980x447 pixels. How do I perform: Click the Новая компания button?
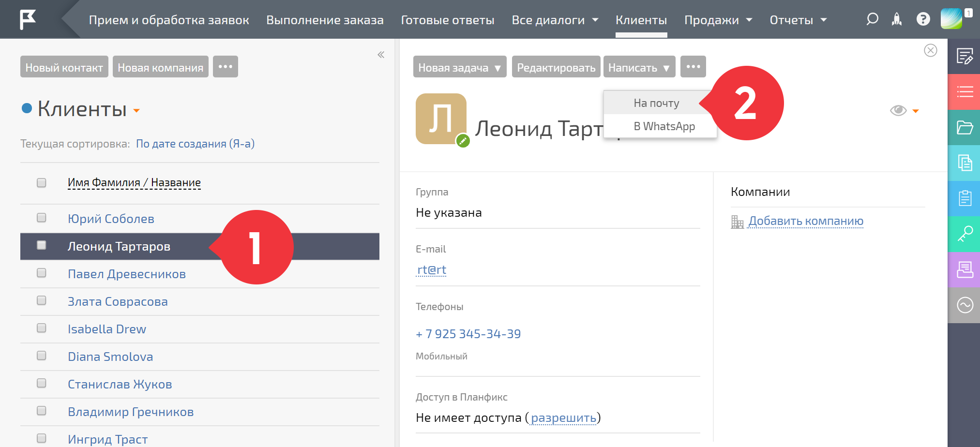[x=161, y=67]
